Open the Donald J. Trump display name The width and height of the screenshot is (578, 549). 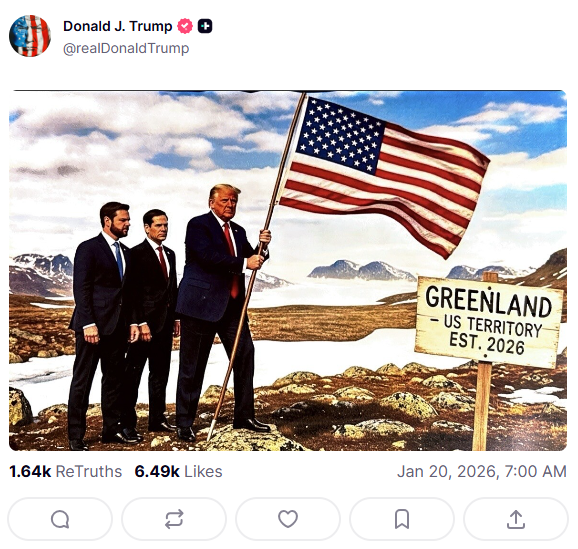[x=118, y=26]
